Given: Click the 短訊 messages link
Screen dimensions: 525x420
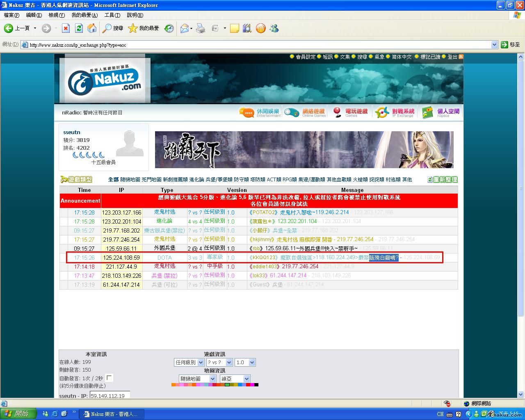Looking at the screenshot, I should [x=328, y=57].
